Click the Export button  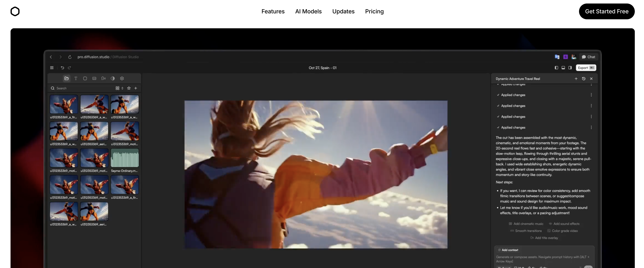(x=586, y=68)
